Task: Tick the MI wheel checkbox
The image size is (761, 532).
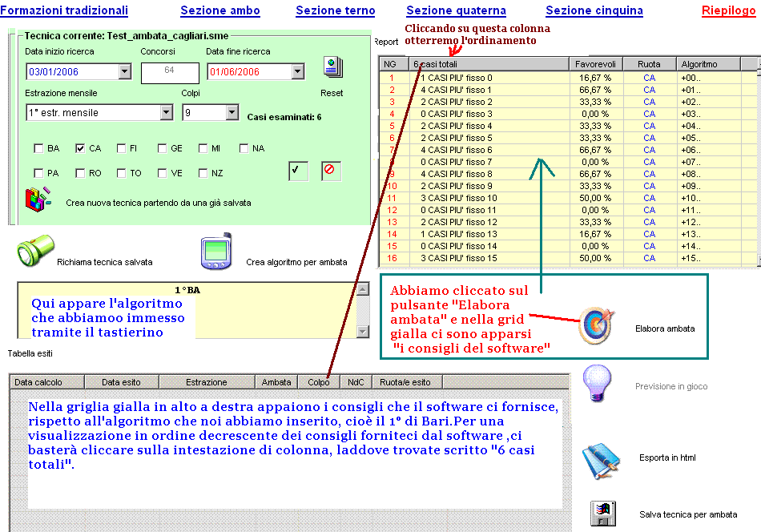Action: tap(203, 148)
